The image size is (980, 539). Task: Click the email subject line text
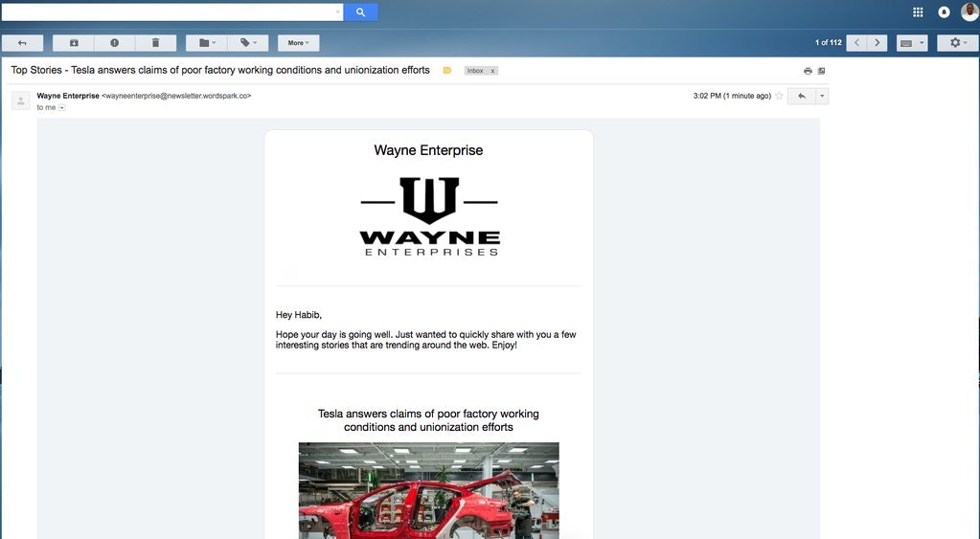click(220, 70)
